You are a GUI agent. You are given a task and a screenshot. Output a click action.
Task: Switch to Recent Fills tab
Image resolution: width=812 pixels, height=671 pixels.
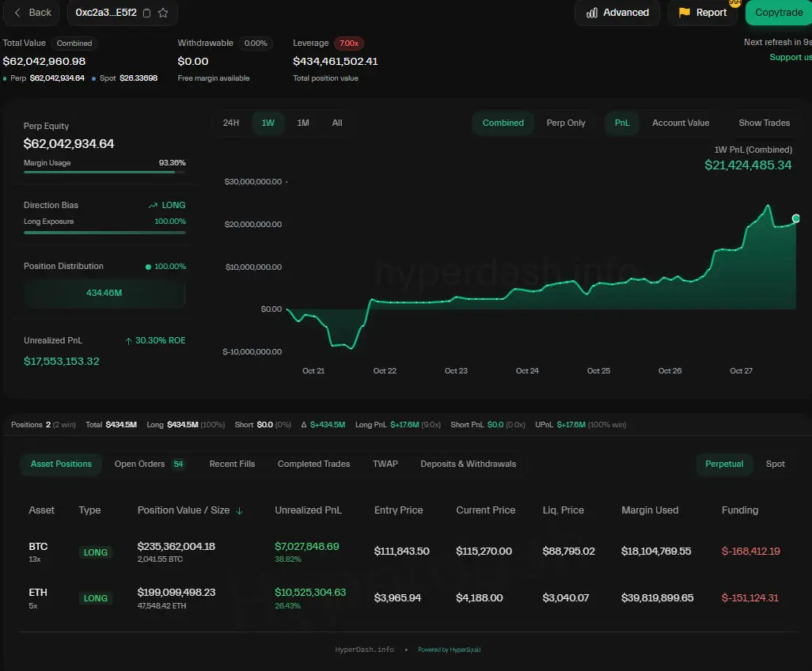pyautogui.click(x=232, y=464)
